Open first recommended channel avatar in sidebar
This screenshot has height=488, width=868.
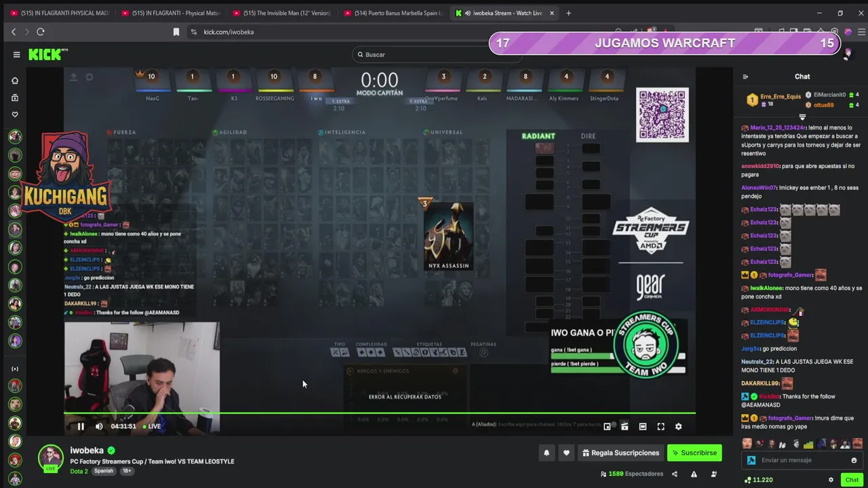(15, 137)
